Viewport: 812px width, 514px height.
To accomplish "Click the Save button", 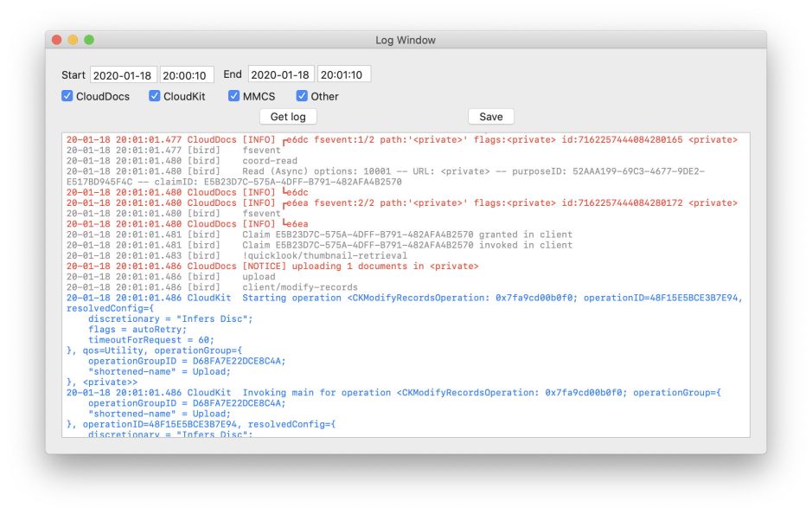I will coord(491,117).
